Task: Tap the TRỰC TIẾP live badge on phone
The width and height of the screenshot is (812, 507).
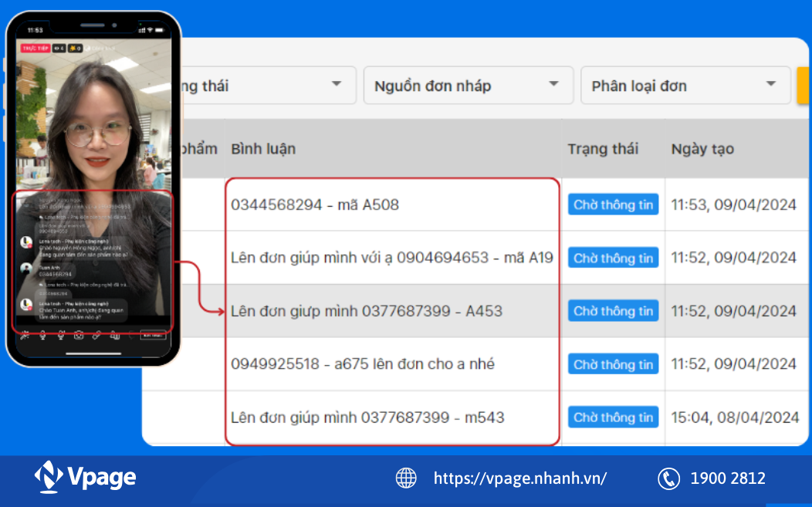Action: (x=36, y=48)
